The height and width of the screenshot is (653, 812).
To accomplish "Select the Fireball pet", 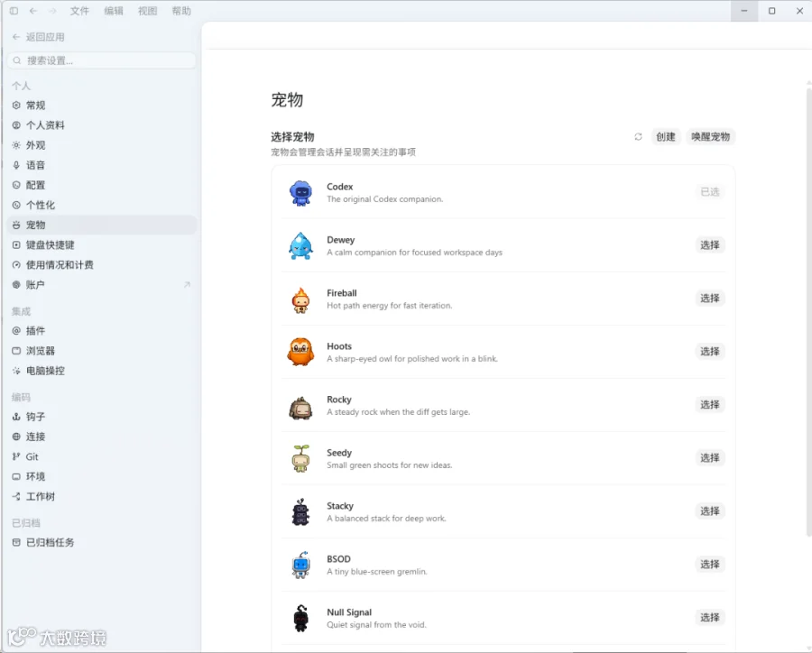I will point(709,299).
